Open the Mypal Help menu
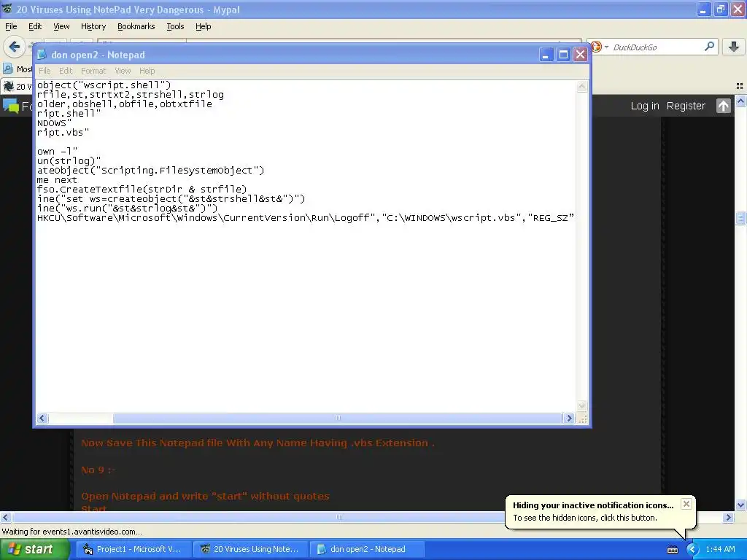Image resolution: width=747 pixels, height=560 pixels. [x=203, y=26]
